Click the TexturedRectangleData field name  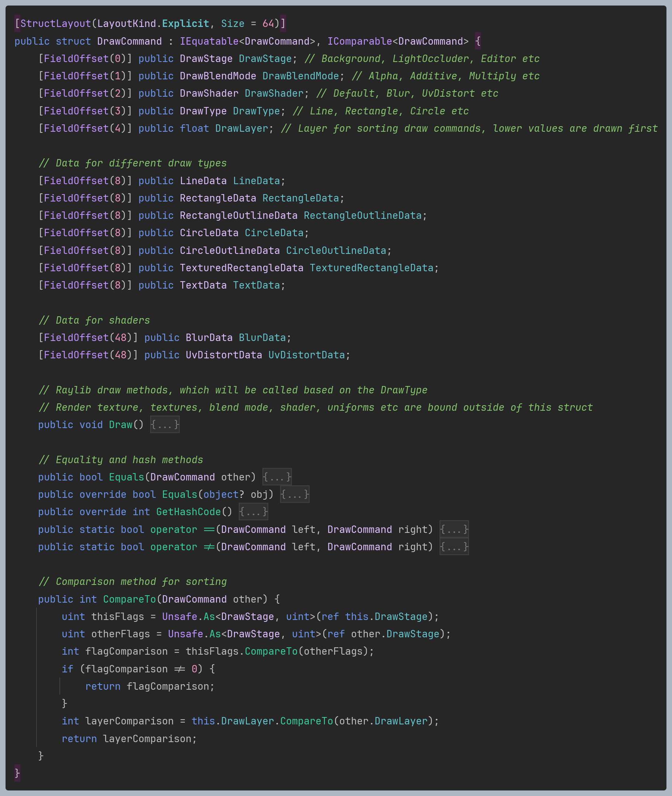tap(372, 268)
